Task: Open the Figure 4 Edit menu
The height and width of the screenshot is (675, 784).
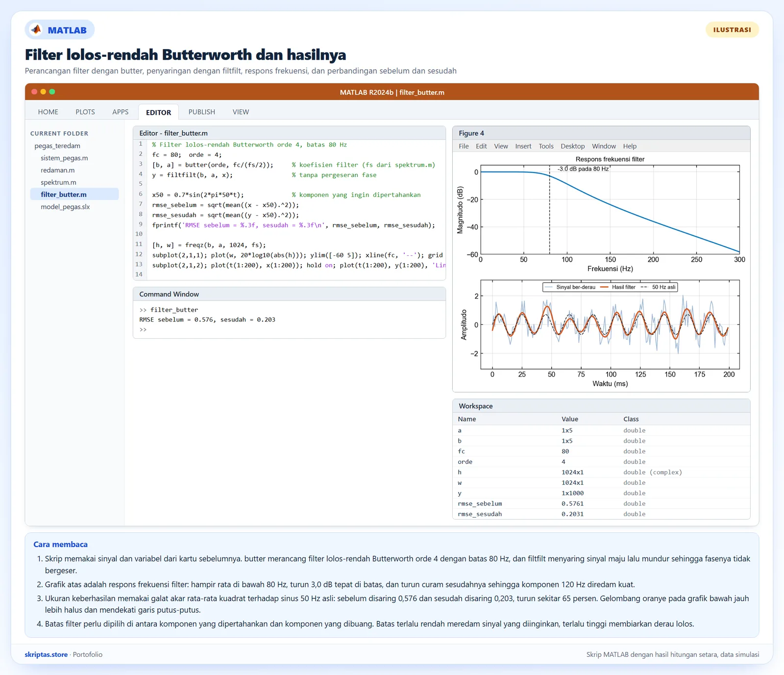Action: click(481, 146)
